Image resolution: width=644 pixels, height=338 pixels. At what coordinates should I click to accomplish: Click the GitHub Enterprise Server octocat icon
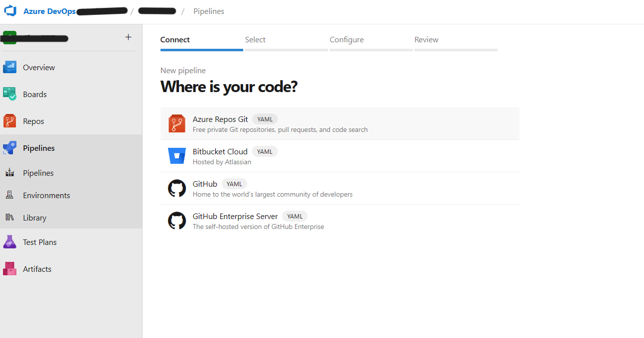(177, 221)
